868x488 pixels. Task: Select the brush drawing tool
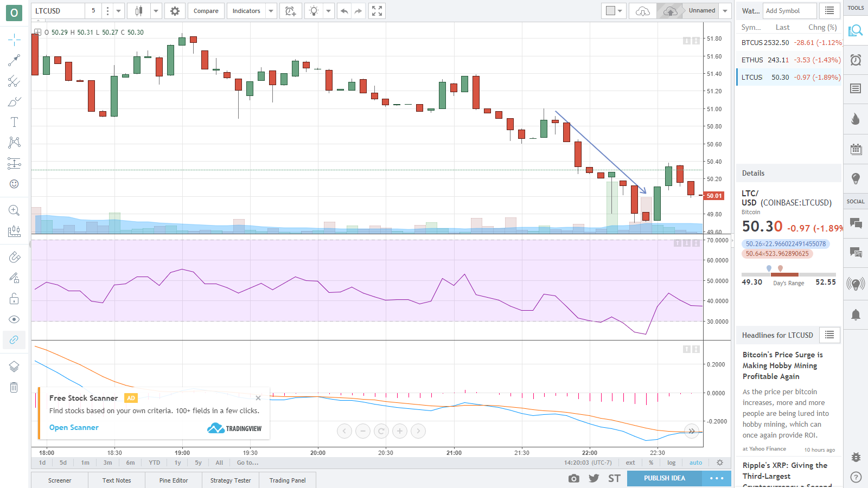[14, 102]
